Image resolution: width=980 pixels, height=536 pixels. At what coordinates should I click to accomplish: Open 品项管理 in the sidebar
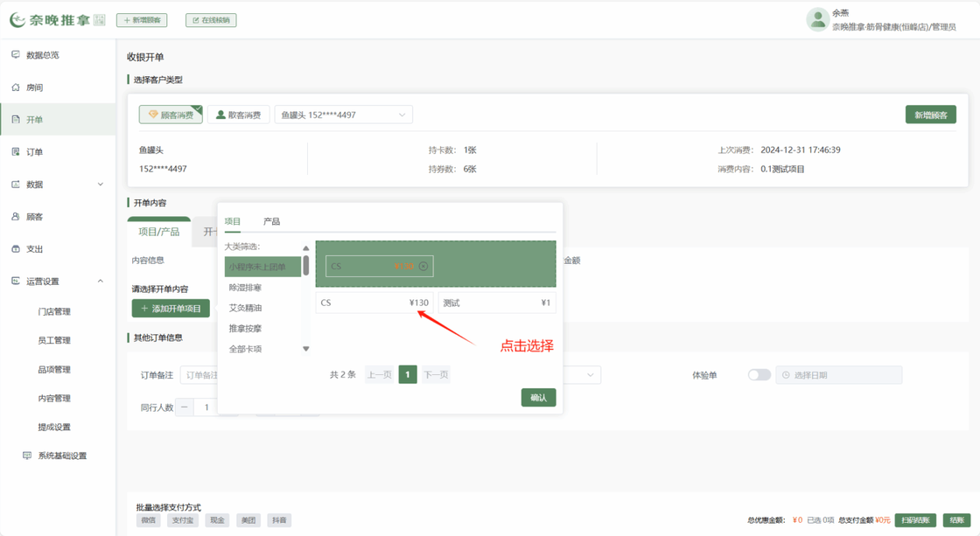54,370
